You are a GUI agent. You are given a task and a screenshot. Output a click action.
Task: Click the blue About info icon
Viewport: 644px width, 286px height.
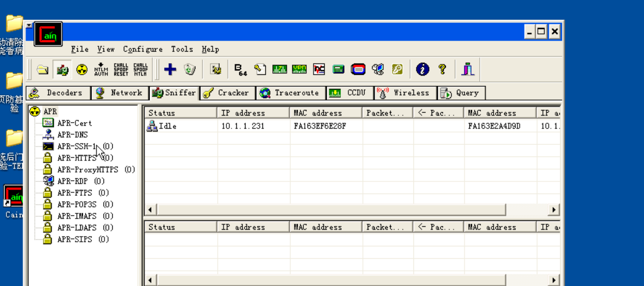[423, 69]
